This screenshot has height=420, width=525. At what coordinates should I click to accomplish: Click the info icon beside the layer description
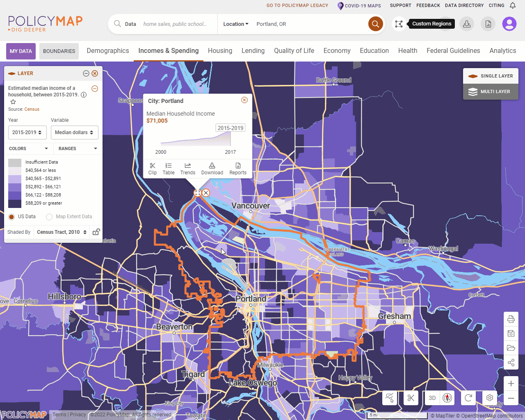click(84, 95)
